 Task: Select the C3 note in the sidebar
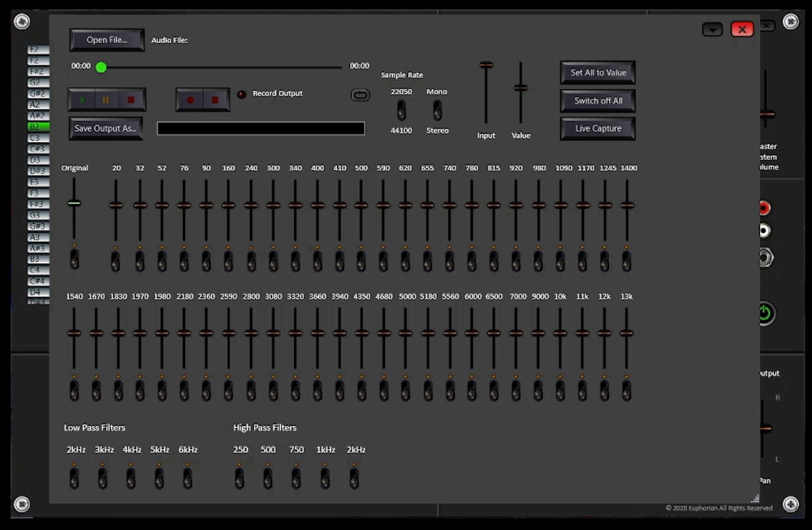pyautogui.click(x=36, y=137)
